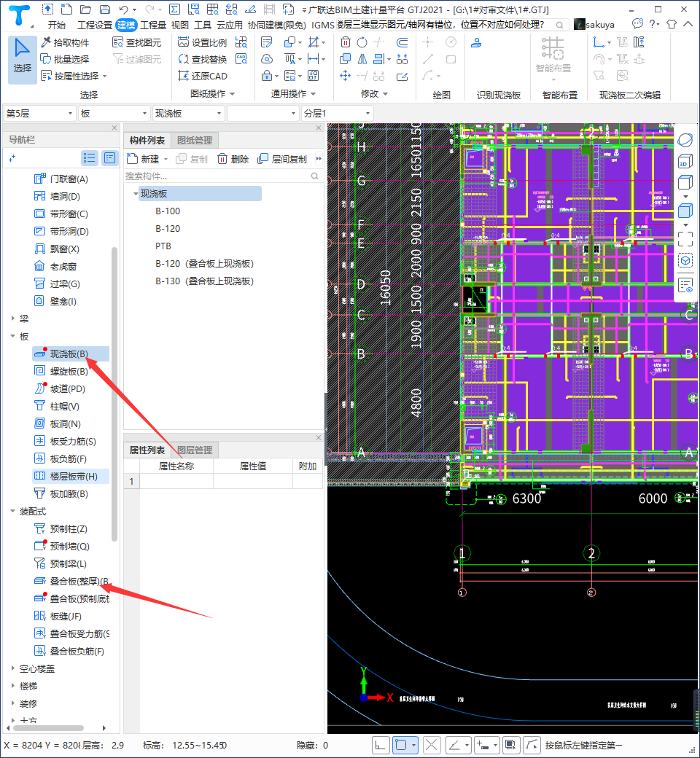Viewport: 700px width, 758px height.
Task: Expand the 空心楼盖 tree node
Action: [13, 668]
